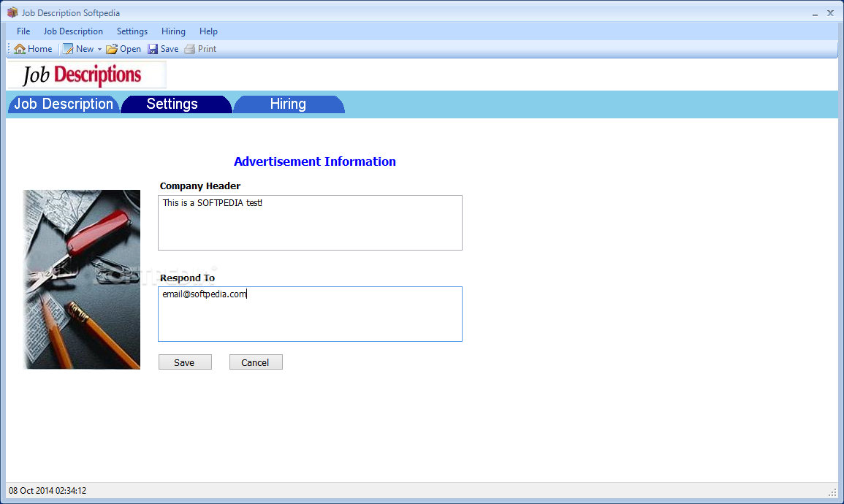The width and height of the screenshot is (844, 504).
Task: Switch to the Settings tab
Action: [x=176, y=104]
